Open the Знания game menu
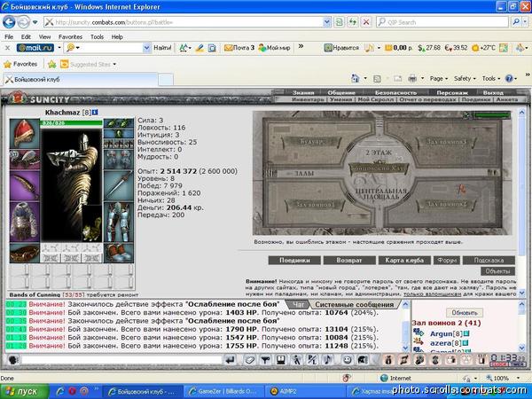 point(303,92)
